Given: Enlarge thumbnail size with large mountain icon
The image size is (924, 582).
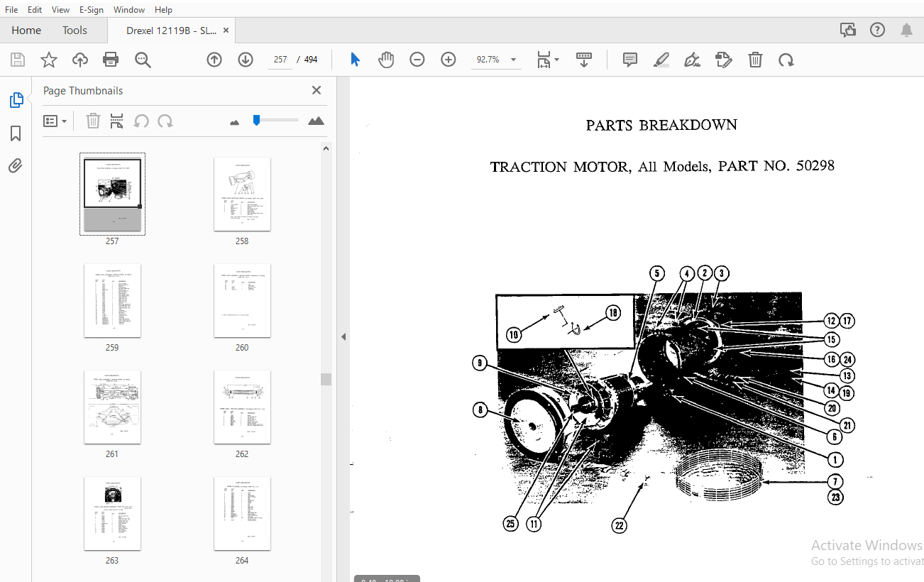Looking at the screenshot, I should pos(316,121).
